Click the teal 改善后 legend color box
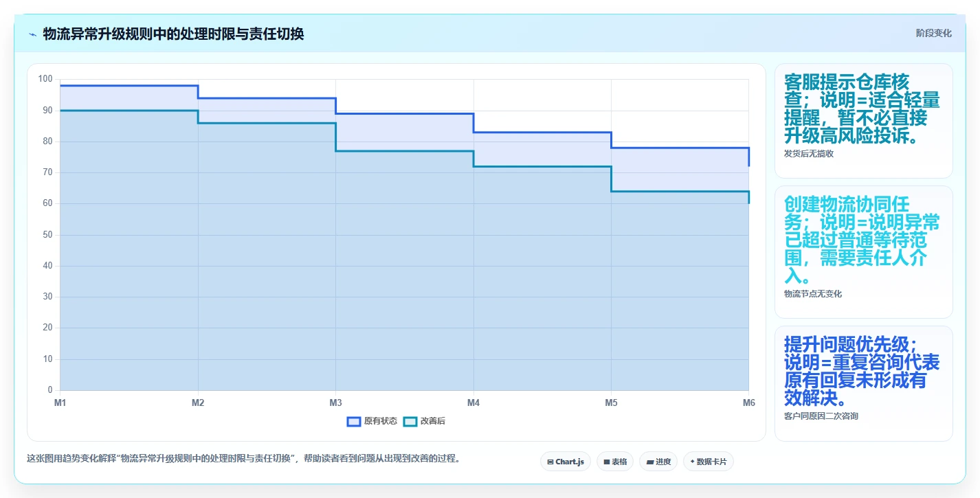The width and height of the screenshot is (980, 498). pos(410,421)
